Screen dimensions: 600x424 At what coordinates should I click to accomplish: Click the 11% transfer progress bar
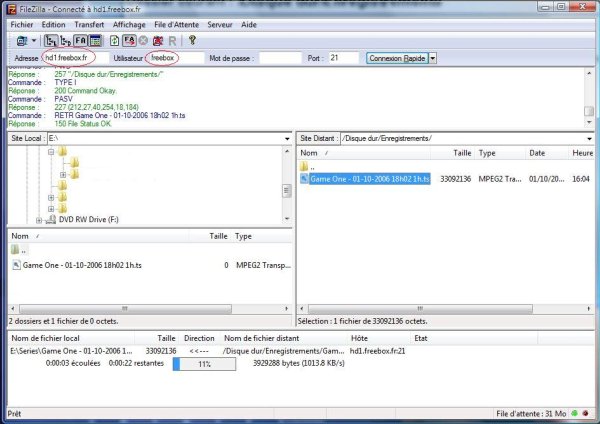[205, 365]
